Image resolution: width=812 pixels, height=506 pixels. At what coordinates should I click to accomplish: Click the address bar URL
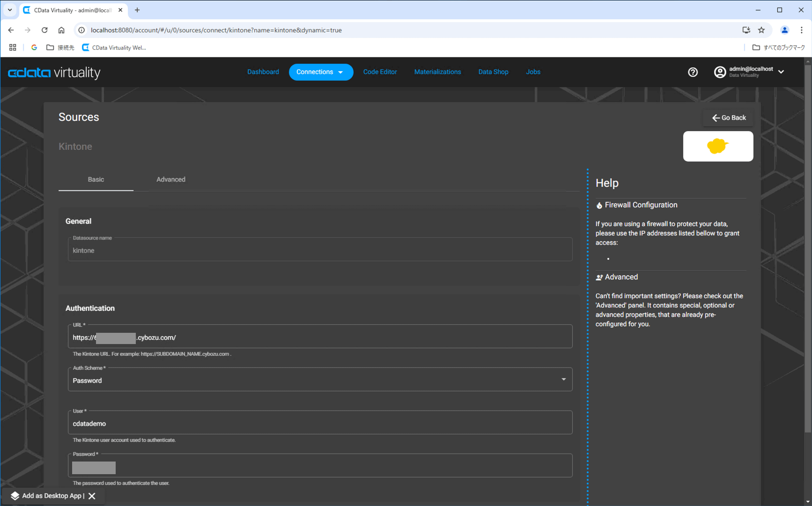pyautogui.click(x=216, y=30)
